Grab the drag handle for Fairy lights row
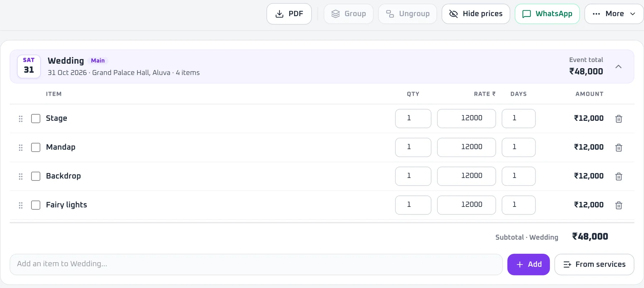 pos(21,205)
